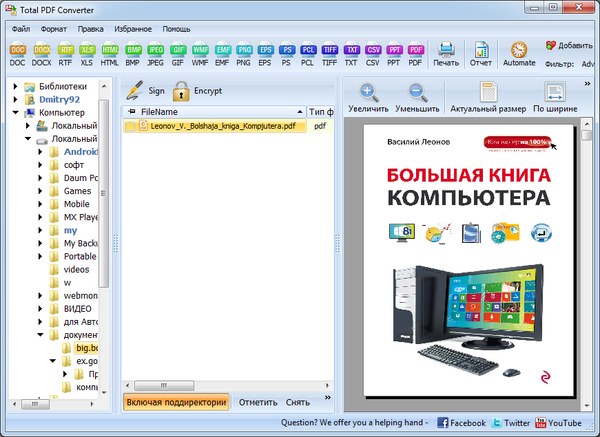Screen dimensions: 600x437
Task: Click the Encrypt padlock icon
Action: click(181, 90)
